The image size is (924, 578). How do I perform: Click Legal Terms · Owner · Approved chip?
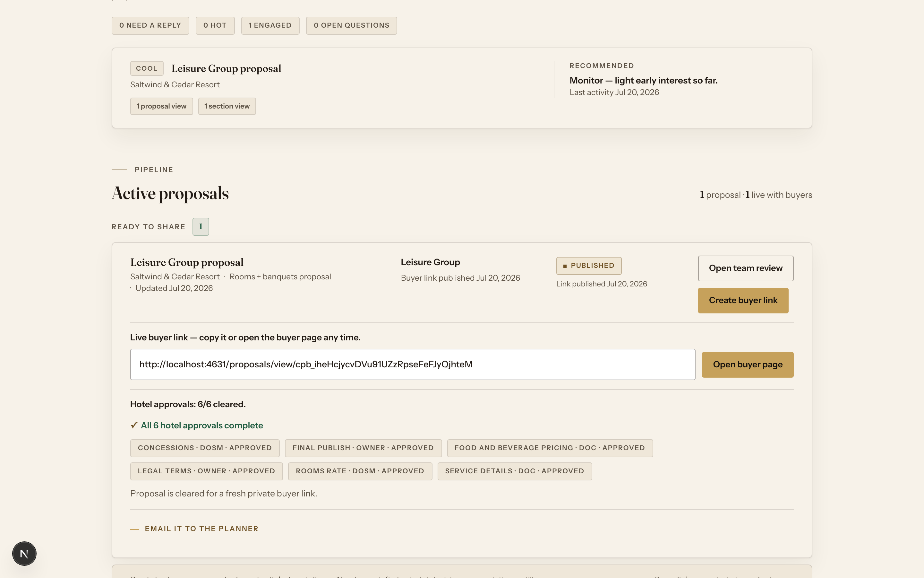point(206,471)
